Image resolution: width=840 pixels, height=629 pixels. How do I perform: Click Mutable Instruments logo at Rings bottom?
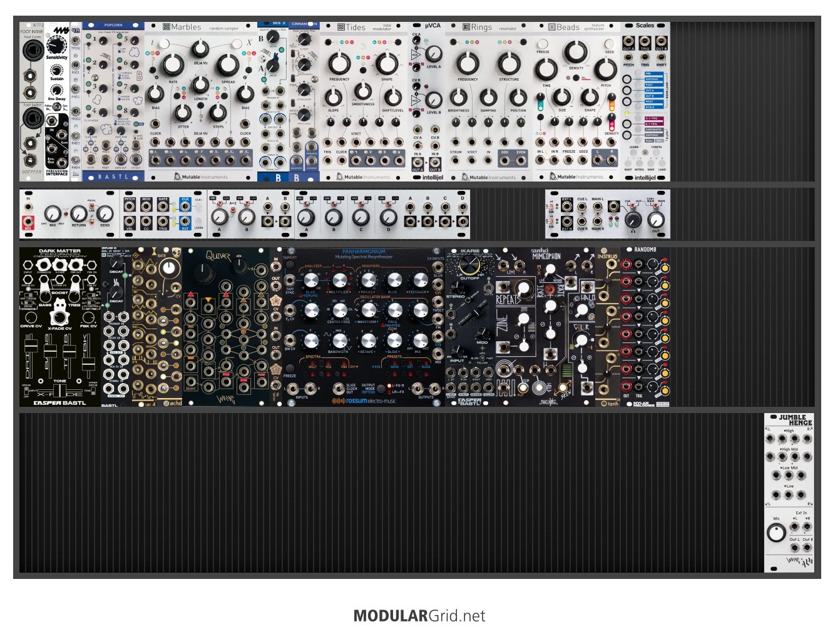[488, 176]
